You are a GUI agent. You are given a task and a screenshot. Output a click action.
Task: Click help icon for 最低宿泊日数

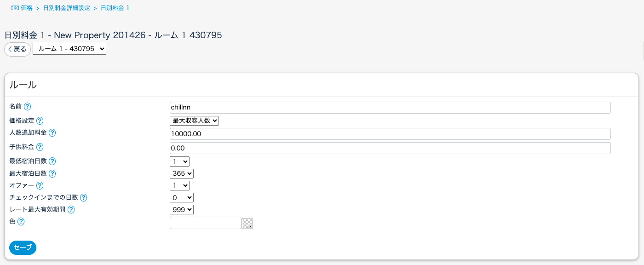pos(52,161)
